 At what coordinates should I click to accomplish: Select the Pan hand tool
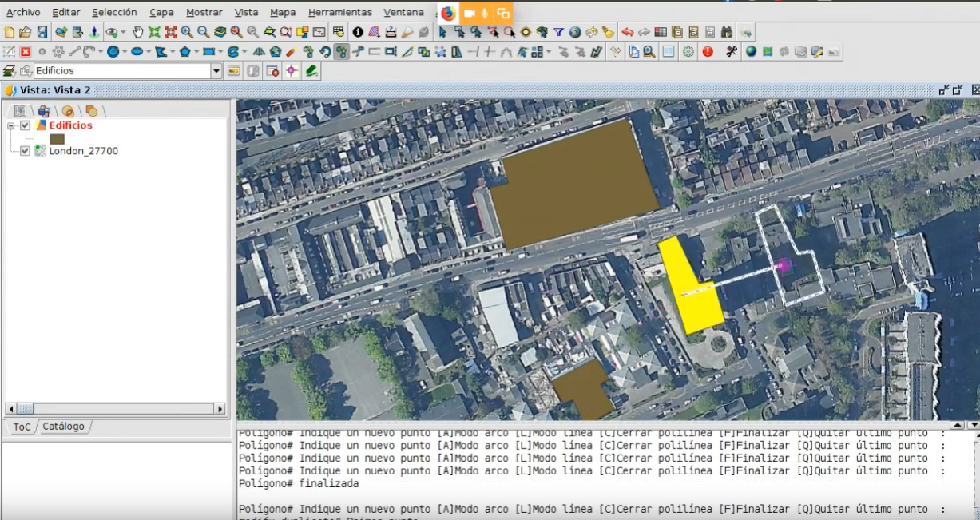click(x=137, y=32)
